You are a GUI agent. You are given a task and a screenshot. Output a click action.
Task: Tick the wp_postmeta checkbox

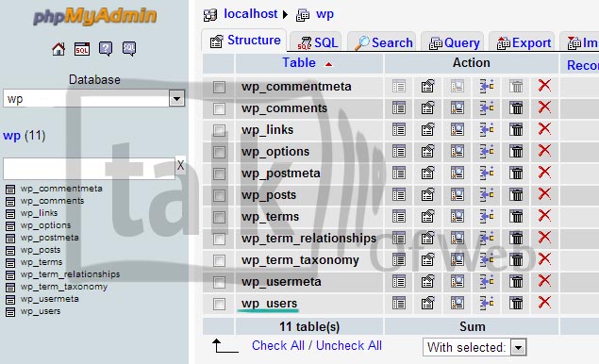(219, 174)
